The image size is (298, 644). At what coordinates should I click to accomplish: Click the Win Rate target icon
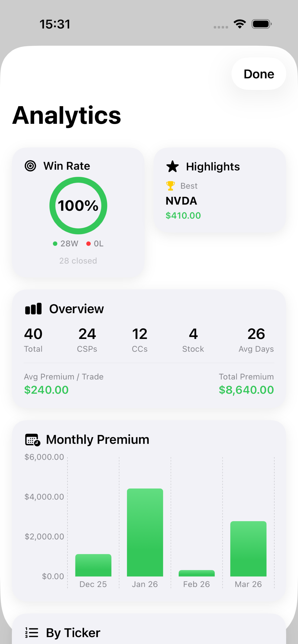(x=30, y=166)
